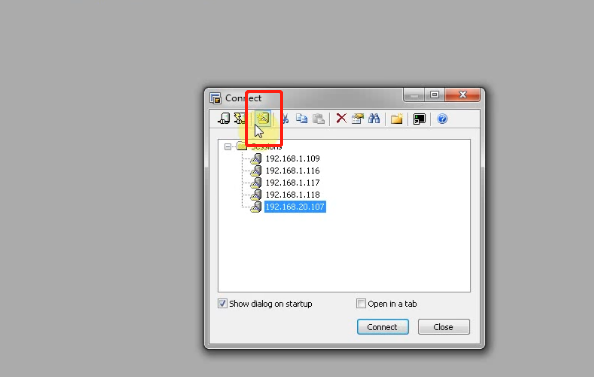Screen dimensions: 594x377
Task: Collapse the Sessions folder tree node
Action: pos(227,147)
